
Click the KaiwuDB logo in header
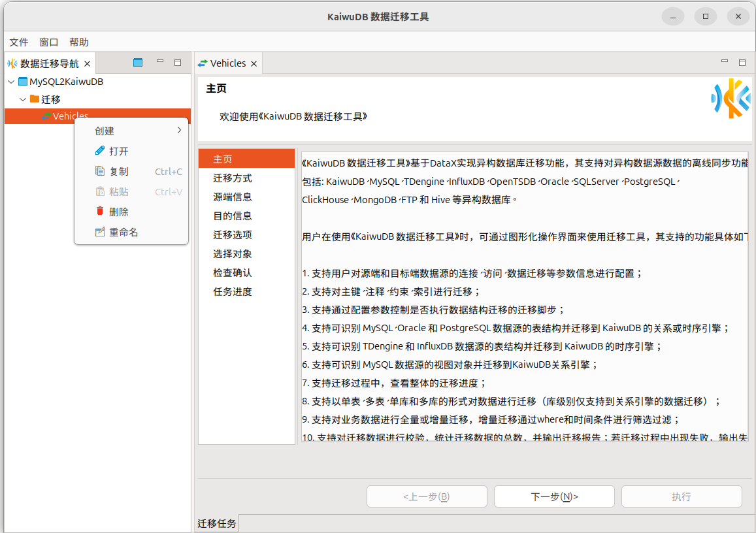(731, 98)
